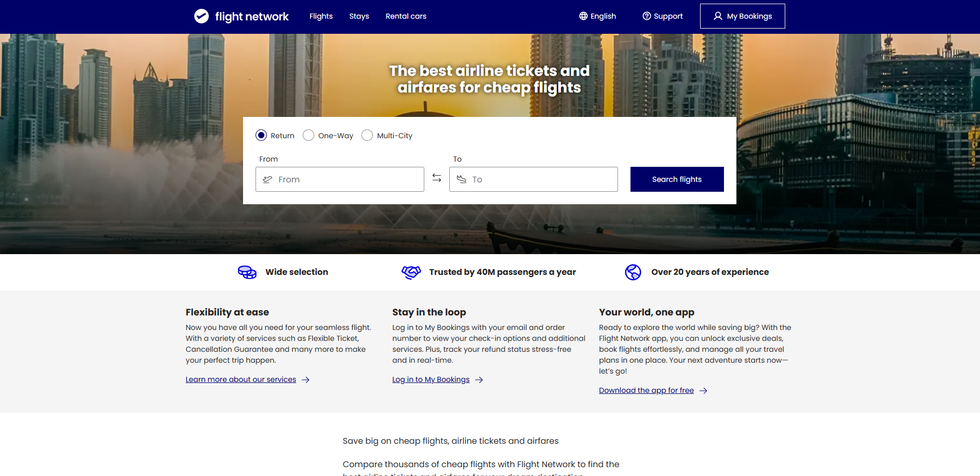This screenshot has height=476, width=980.
Task: Click the arrival plane icon in To field
Action: coord(462,179)
